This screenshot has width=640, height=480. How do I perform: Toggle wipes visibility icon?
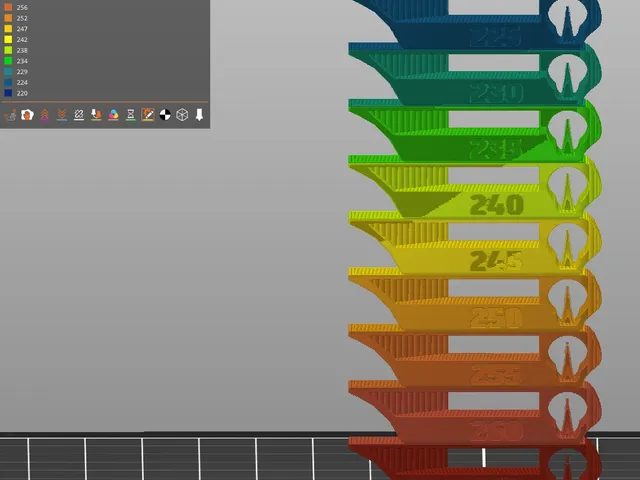click(27, 115)
